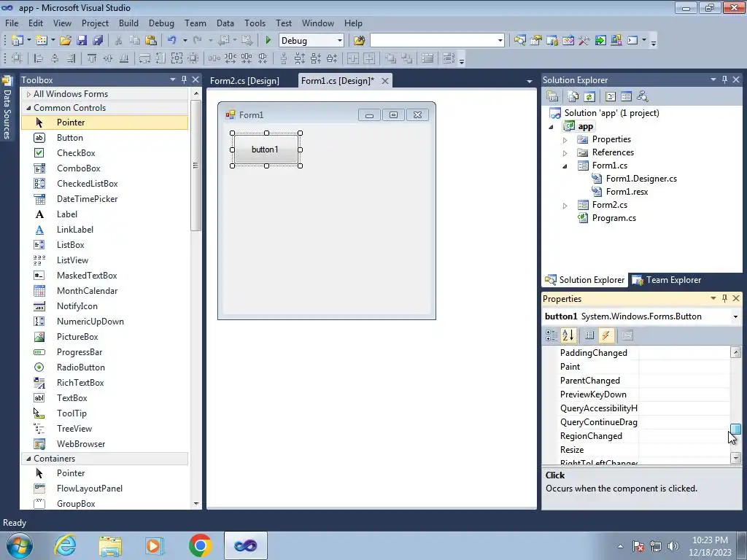Open the Debug configuration dropdown
The height and width of the screenshot is (560, 747).
[x=340, y=41]
